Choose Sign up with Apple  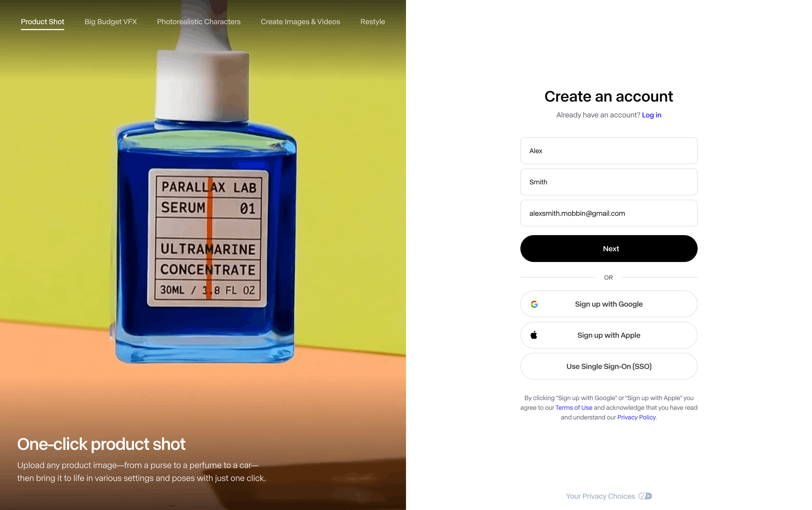[x=609, y=335]
